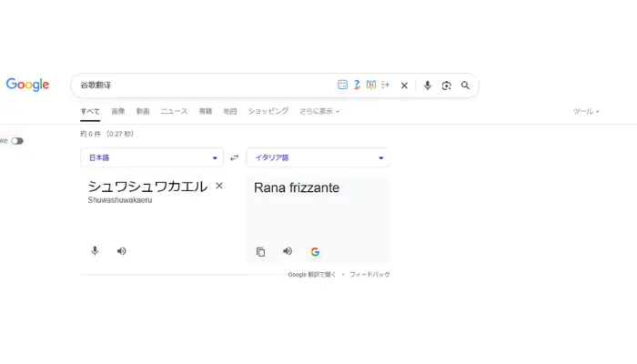Expand the さらに表示 menu
This screenshot has height=364, width=637.
pyautogui.click(x=318, y=111)
